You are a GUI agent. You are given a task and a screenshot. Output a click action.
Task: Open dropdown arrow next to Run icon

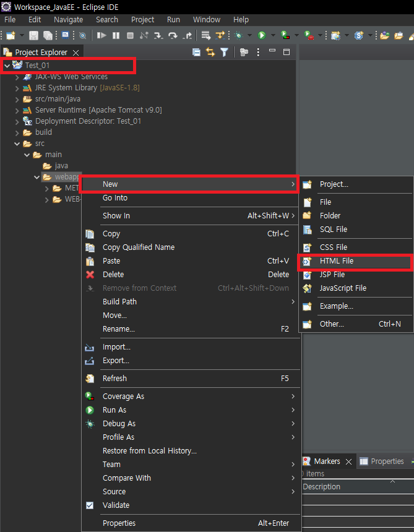(x=273, y=35)
